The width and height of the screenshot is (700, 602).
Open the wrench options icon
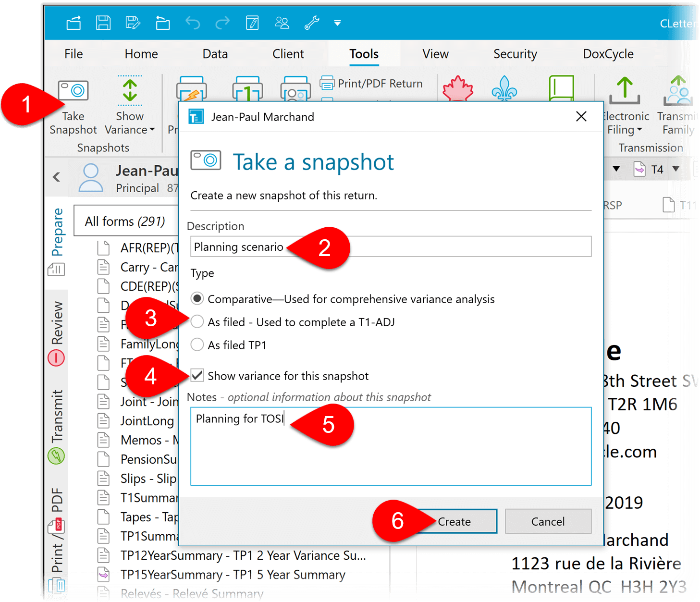point(312,23)
